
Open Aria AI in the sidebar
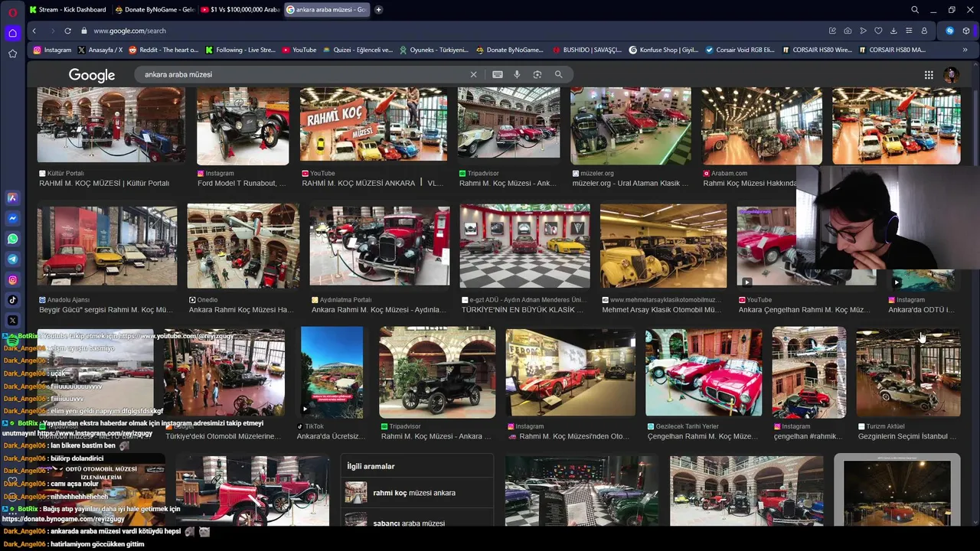(x=12, y=197)
